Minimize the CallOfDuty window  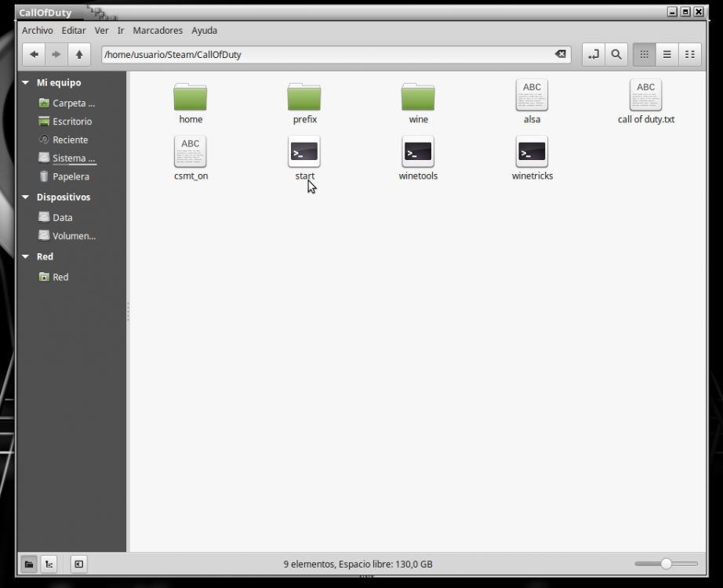(672, 12)
